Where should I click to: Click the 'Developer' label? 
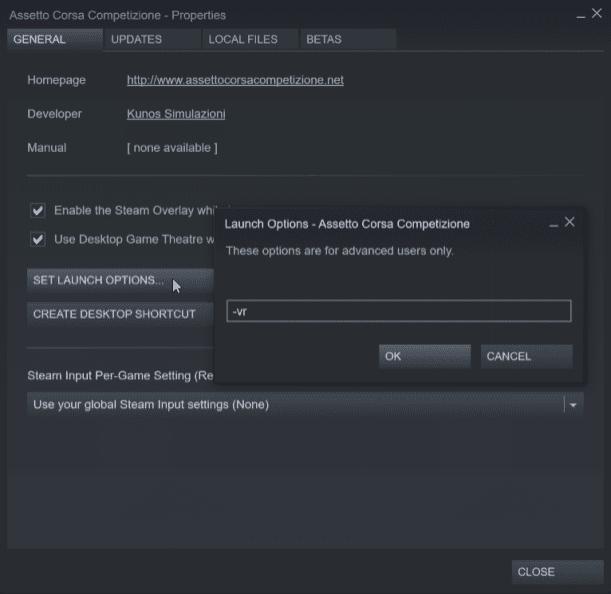pos(55,114)
